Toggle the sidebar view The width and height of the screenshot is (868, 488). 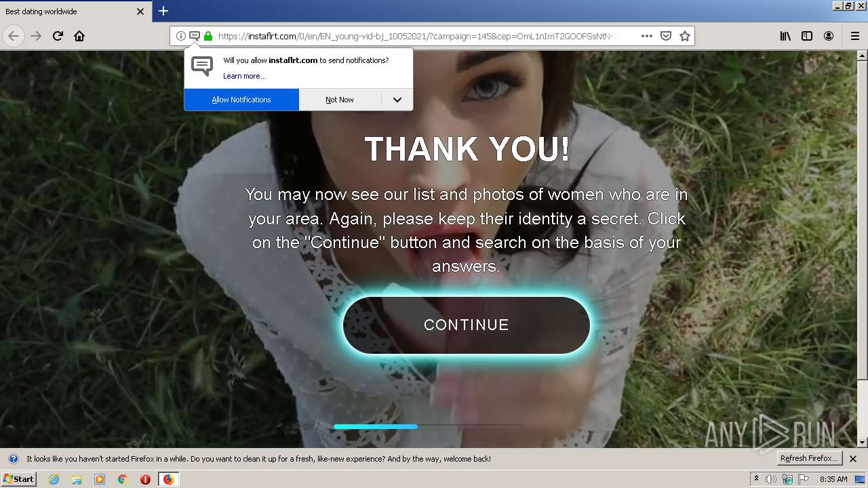pyautogui.click(x=807, y=36)
